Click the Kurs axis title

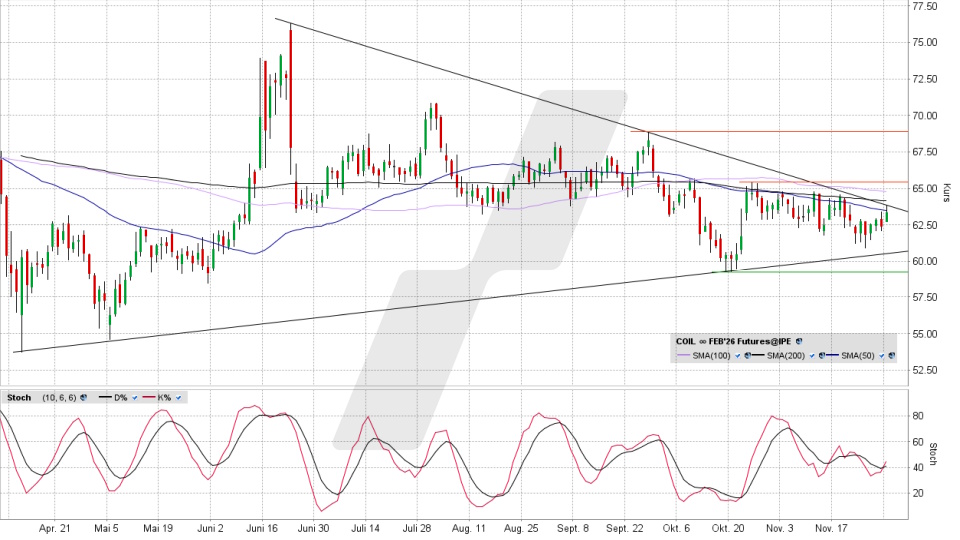pos(947,193)
